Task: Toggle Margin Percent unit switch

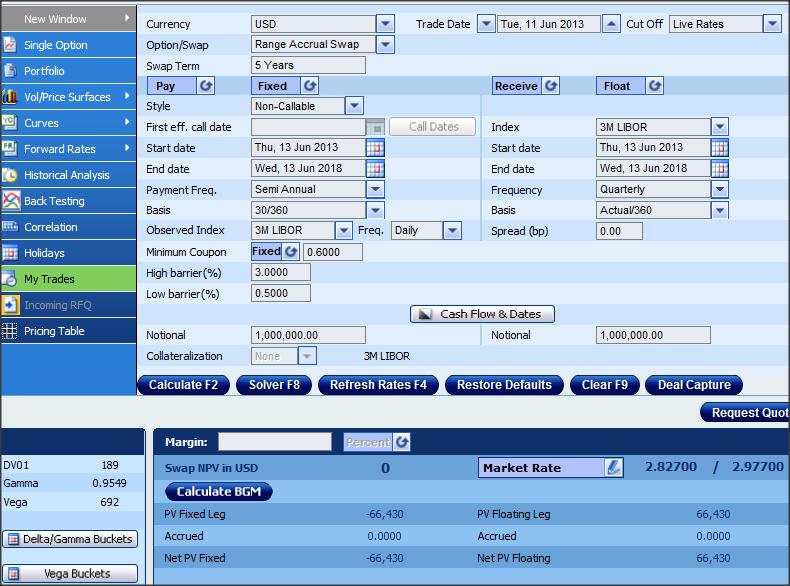Action: [x=402, y=442]
